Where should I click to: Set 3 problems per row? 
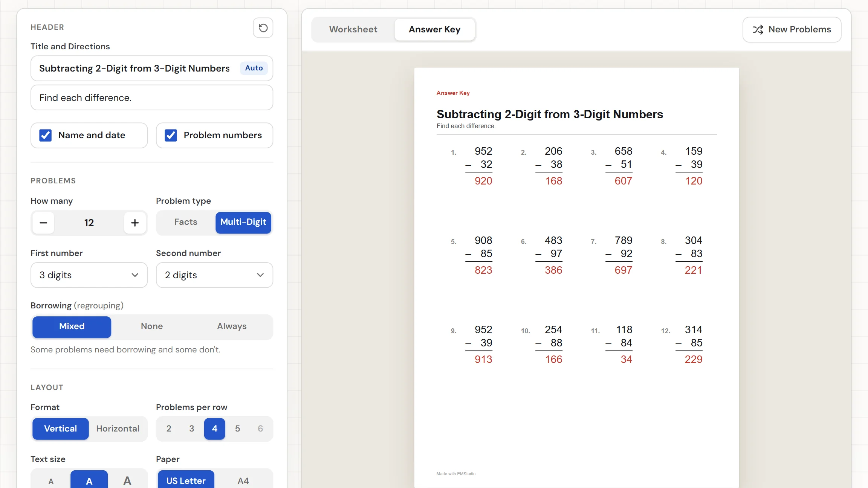tap(192, 429)
